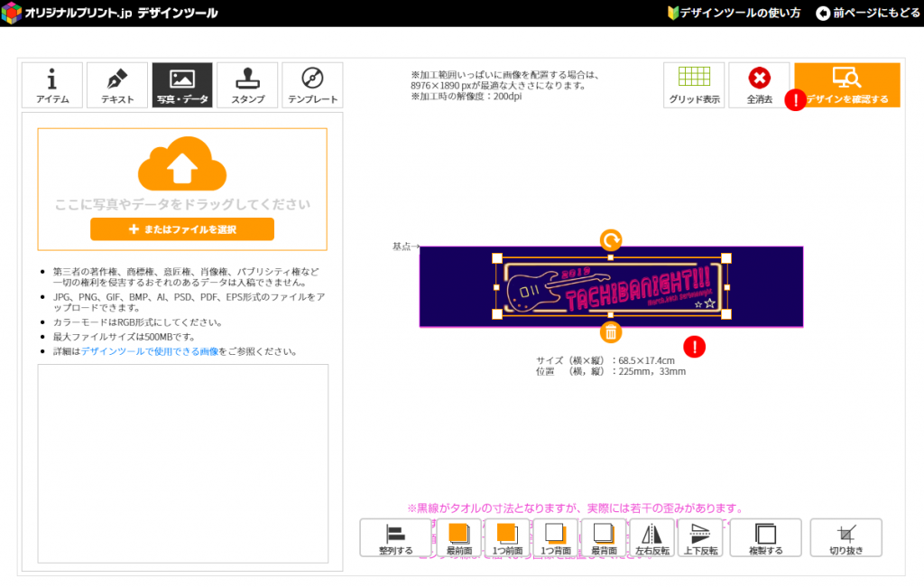Go back via 前ページにもどる
This screenshot has width=924, height=587.
pyautogui.click(x=868, y=13)
